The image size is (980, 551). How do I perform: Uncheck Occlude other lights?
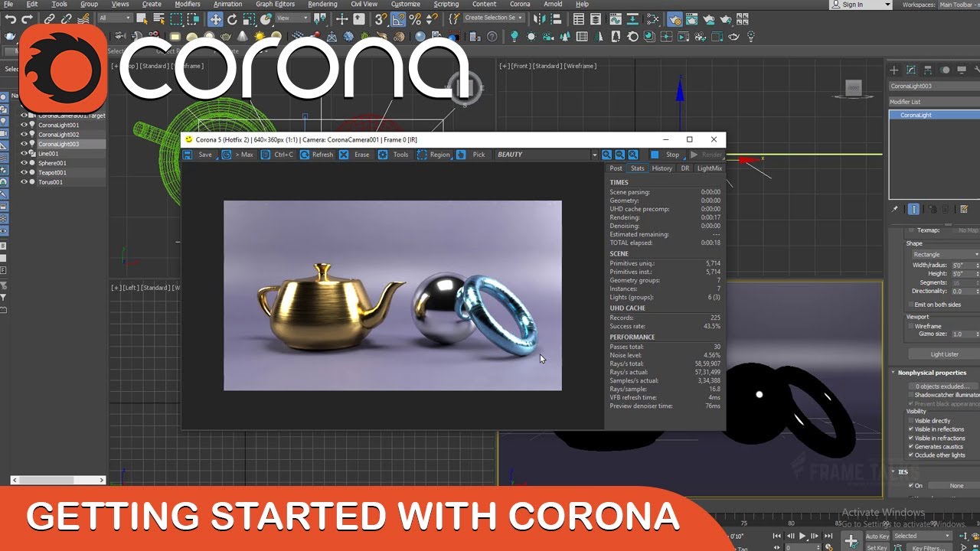[910, 455]
